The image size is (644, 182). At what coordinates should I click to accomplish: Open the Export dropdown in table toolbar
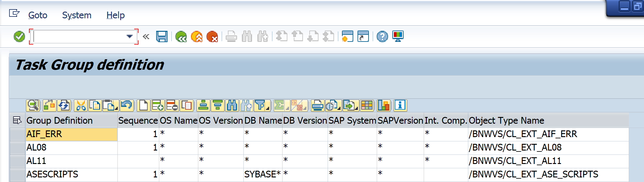350,106
